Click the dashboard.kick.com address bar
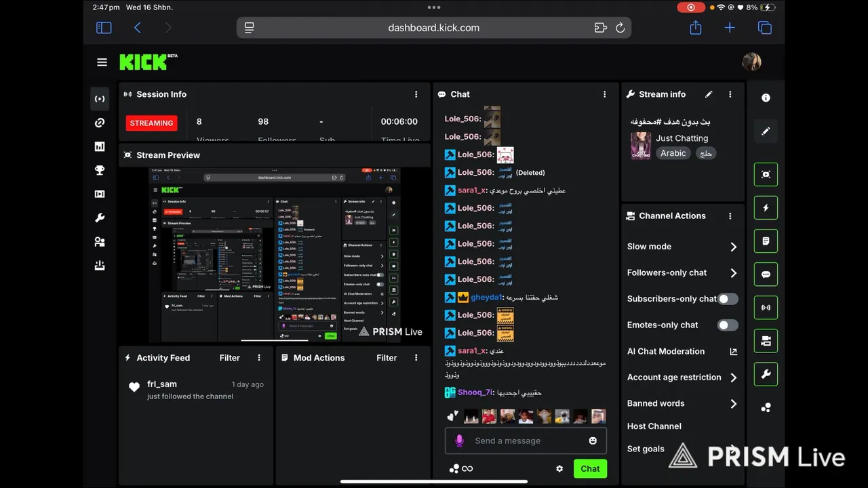Viewport: 868px width, 488px height. [x=434, y=28]
